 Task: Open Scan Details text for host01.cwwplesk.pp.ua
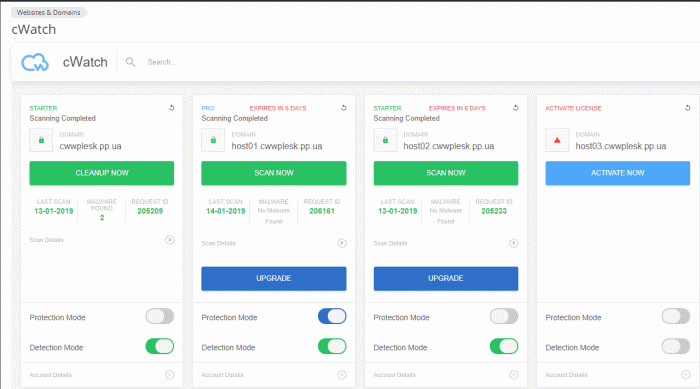(x=218, y=243)
